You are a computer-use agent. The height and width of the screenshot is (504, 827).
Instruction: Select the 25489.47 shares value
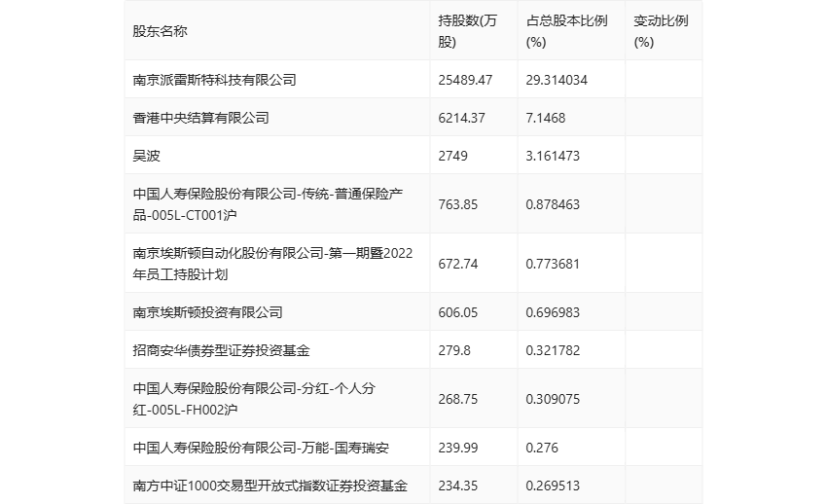tap(465, 80)
